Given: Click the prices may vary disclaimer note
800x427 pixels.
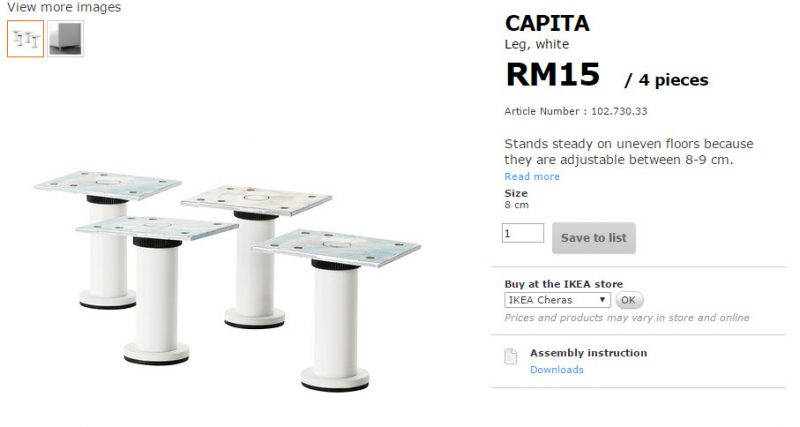Looking at the screenshot, I should point(627,318).
